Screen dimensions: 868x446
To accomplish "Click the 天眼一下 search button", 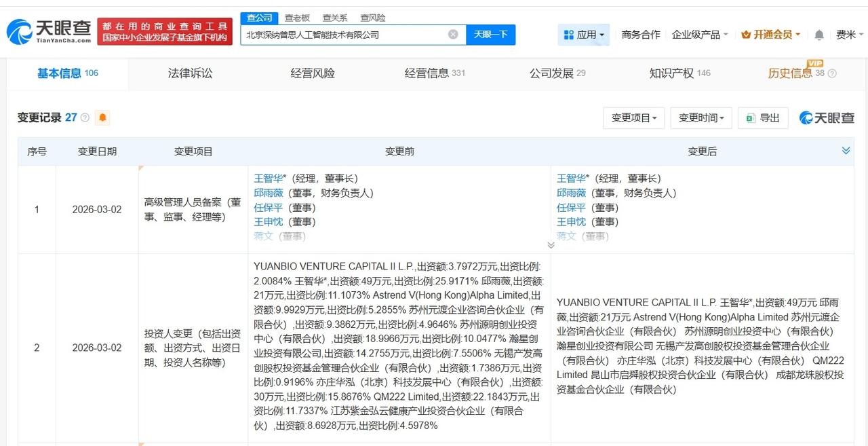I will [491, 34].
